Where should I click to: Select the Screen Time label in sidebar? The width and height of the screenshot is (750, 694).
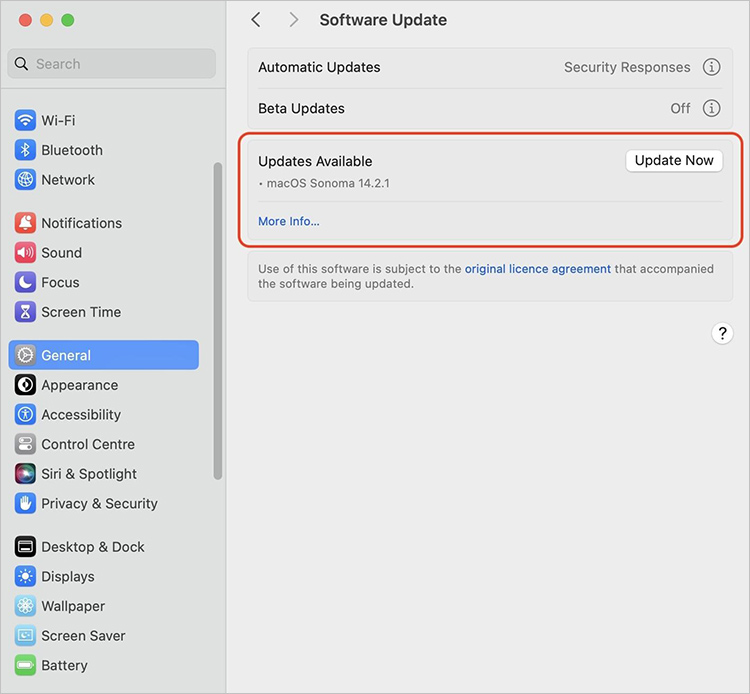point(81,312)
